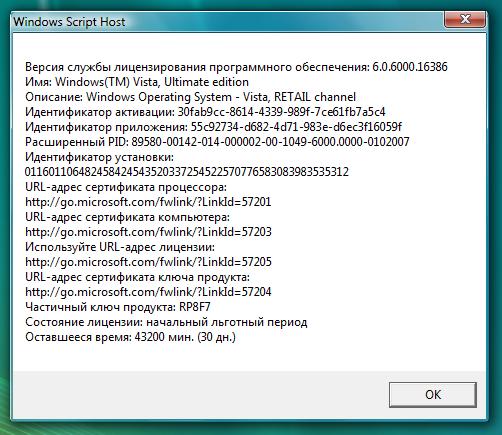This screenshot has width=502, height=435.
Task: Click the 'URL-адрес сертификата компьютера:' label
Action: [127, 217]
